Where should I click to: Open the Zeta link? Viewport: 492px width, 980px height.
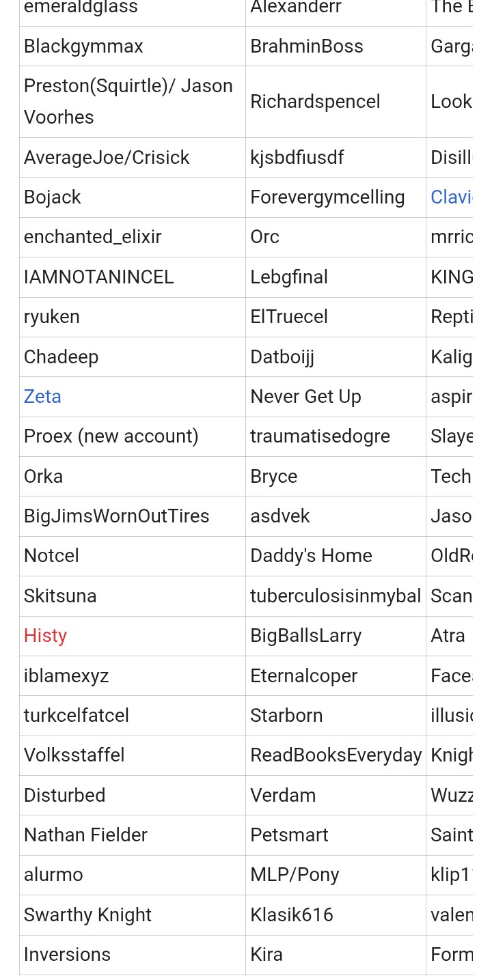coord(42,396)
